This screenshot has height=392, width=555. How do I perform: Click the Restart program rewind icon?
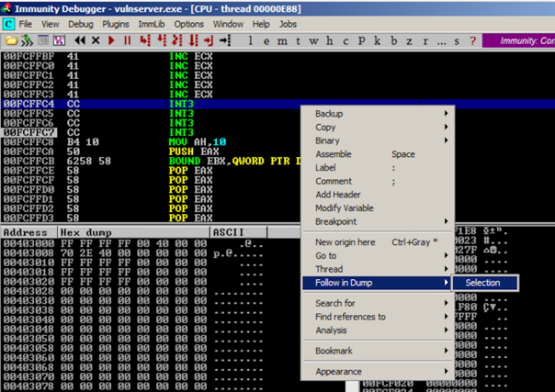point(80,40)
